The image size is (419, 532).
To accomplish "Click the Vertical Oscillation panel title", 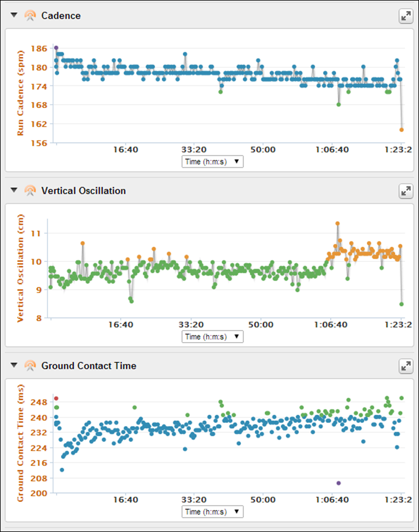I will pos(84,190).
